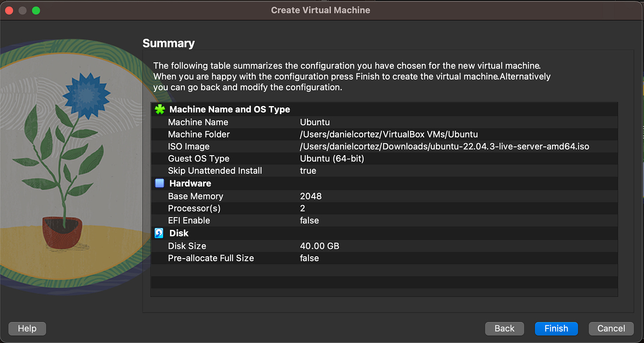Select the Disk section header row

point(384,233)
